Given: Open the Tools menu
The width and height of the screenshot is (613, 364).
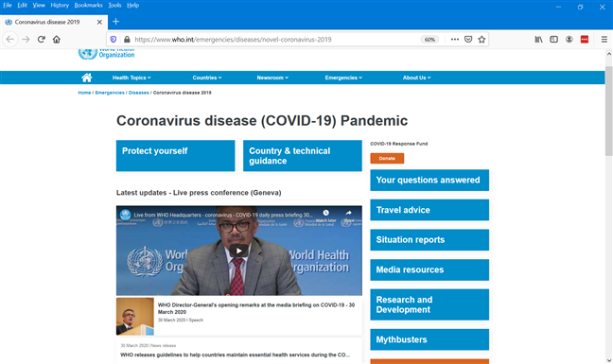Looking at the screenshot, I should [114, 5].
